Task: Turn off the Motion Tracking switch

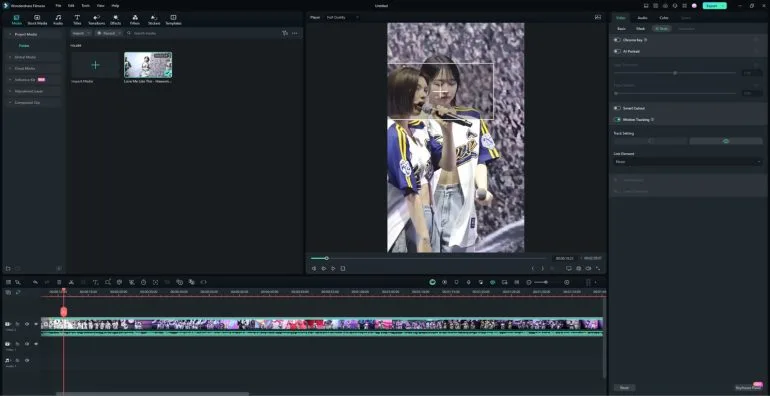Action: coord(617,119)
